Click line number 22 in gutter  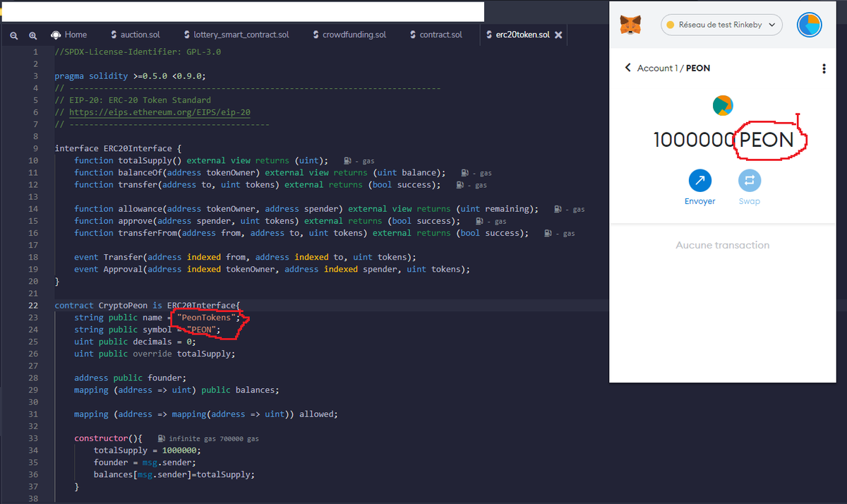pos(34,306)
